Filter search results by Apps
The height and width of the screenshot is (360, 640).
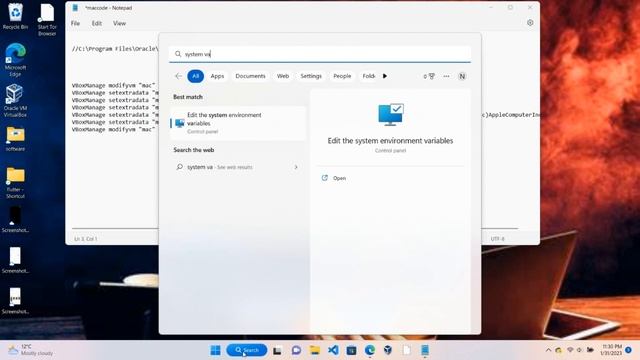217,76
